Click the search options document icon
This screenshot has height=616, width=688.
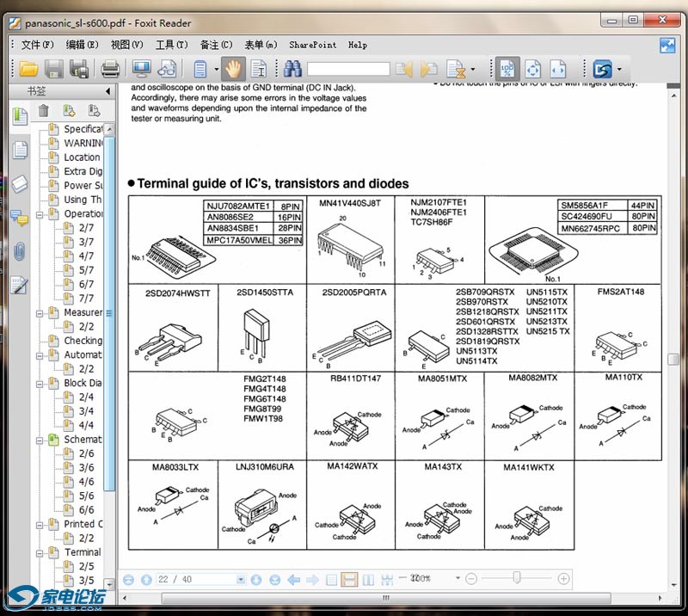[x=456, y=69]
